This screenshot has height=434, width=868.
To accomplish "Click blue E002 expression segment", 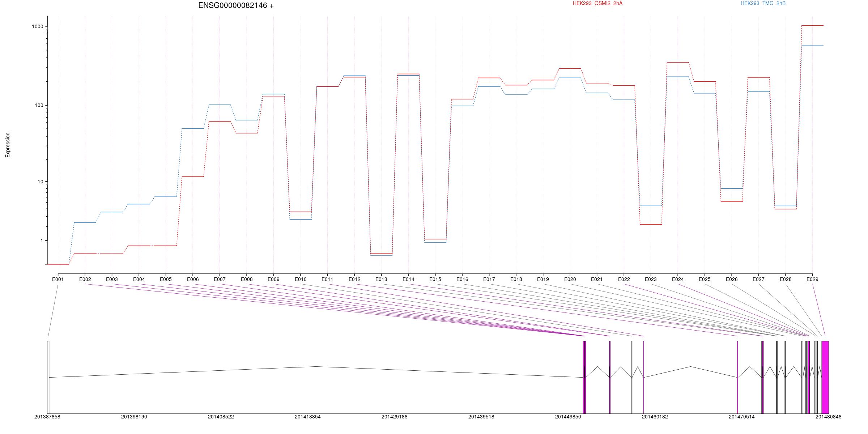I will [85, 222].
